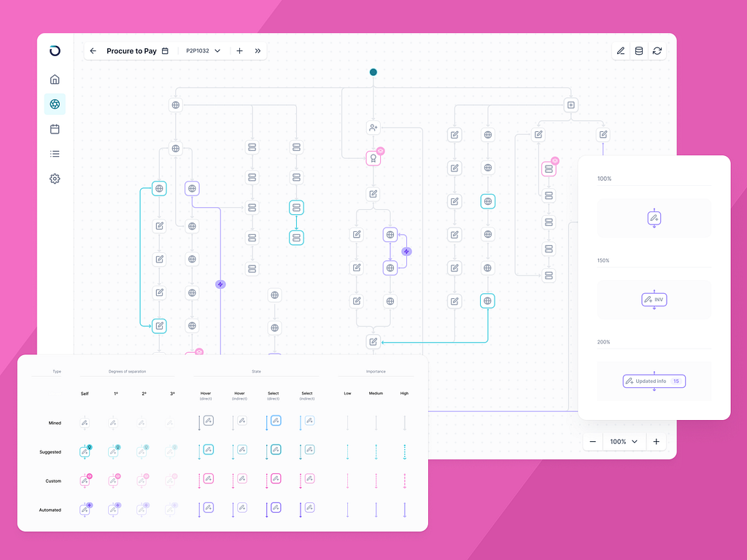The width and height of the screenshot is (747, 560).
Task: Click the calendar icon beside the Procure to Pay title
Action: (x=165, y=51)
